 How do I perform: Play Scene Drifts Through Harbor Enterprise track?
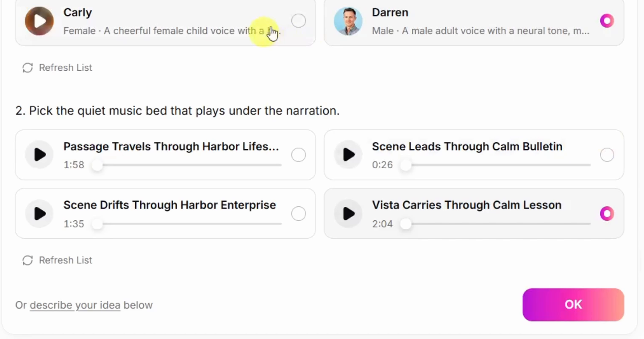39,214
